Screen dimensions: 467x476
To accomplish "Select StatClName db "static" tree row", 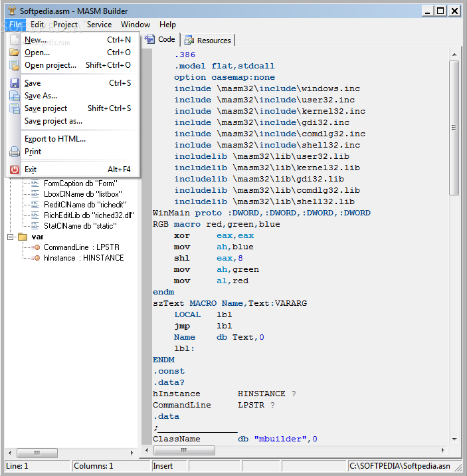I will [x=80, y=226].
